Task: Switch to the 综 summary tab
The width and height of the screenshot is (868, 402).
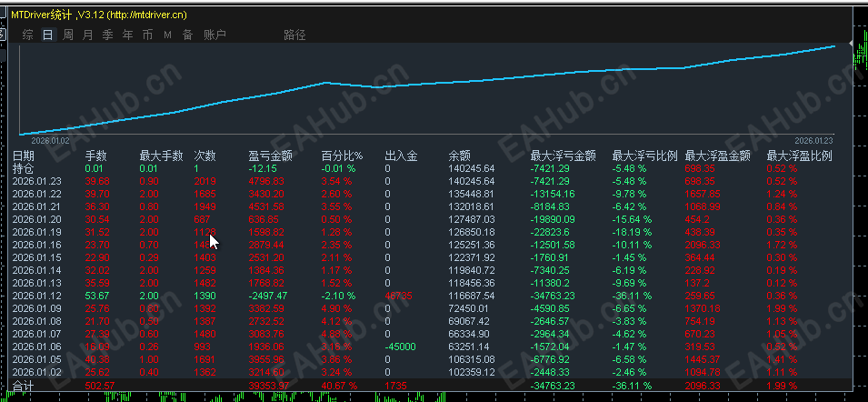Action: tap(27, 35)
